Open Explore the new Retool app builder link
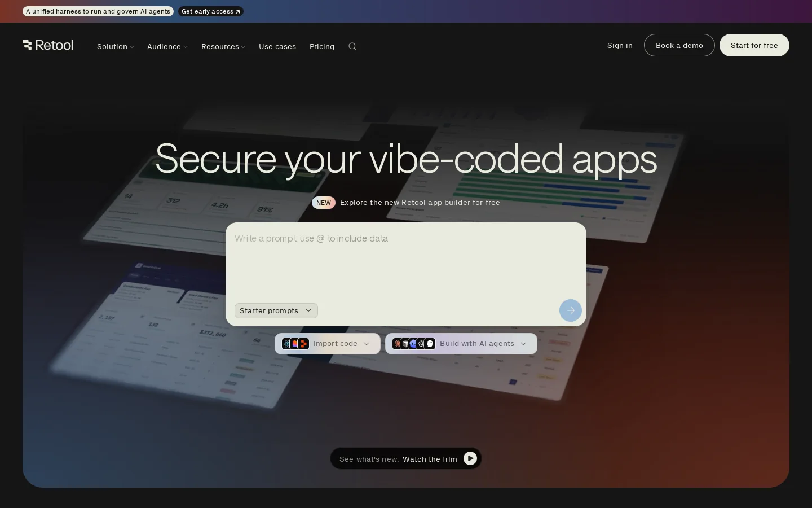Viewport: 812px width, 508px height. click(420, 202)
